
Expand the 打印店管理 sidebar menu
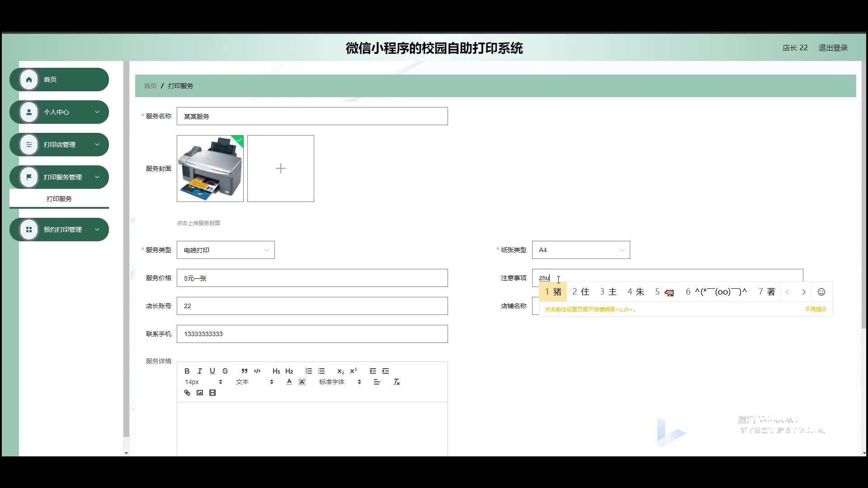pos(59,145)
